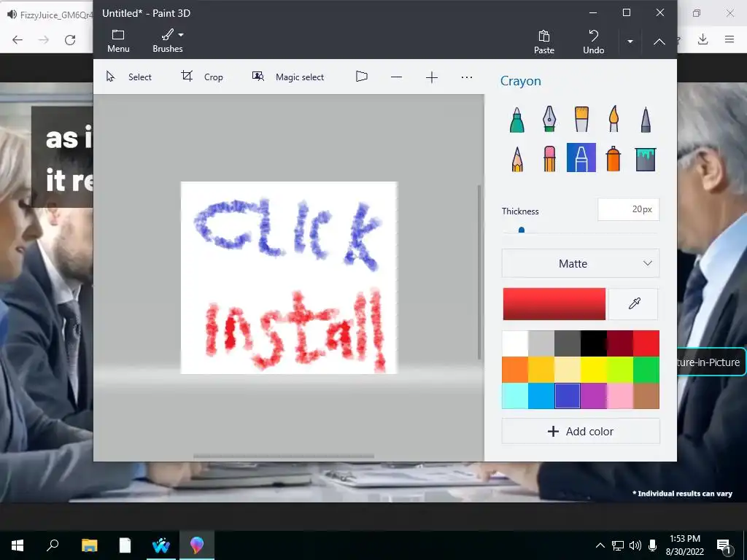Pick the dark gray swatch
Viewport: 747px width, 560px height.
(568, 343)
